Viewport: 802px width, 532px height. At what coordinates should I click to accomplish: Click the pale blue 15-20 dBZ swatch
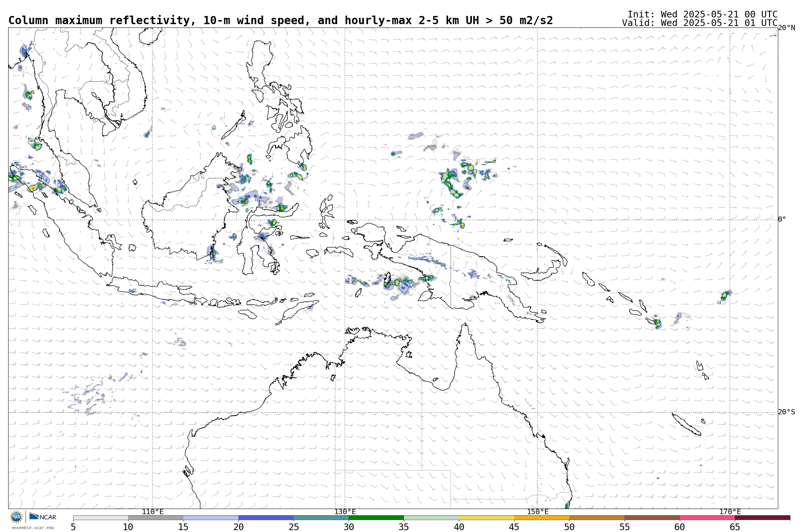(211, 518)
